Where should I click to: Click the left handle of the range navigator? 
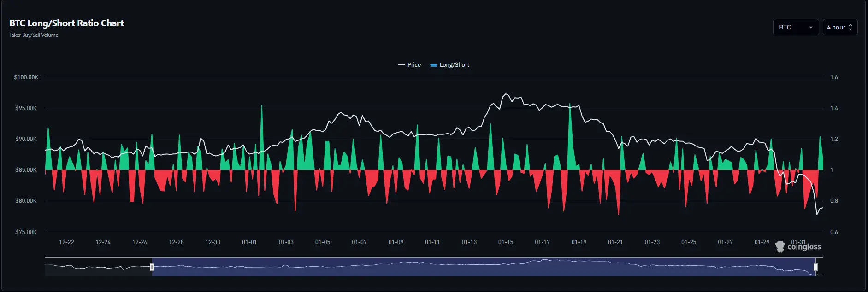[x=152, y=267]
